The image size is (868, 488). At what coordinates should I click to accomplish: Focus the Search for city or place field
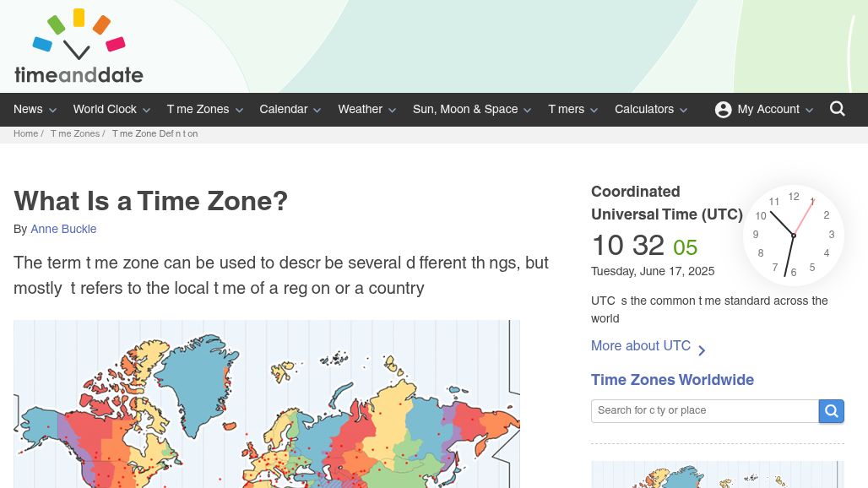(x=705, y=411)
